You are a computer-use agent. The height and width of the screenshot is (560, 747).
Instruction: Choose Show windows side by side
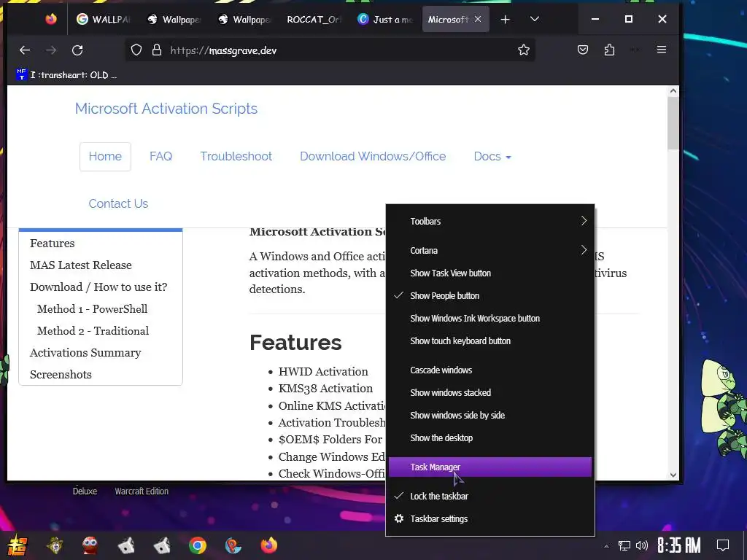point(489,415)
